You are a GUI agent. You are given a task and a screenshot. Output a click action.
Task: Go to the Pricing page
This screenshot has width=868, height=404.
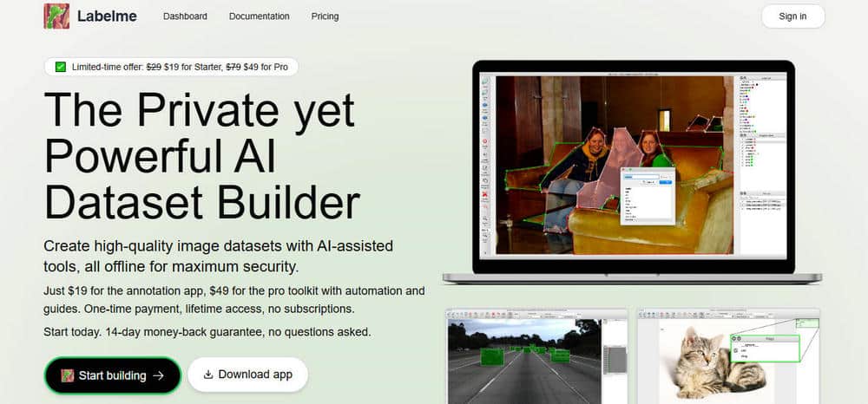point(325,16)
